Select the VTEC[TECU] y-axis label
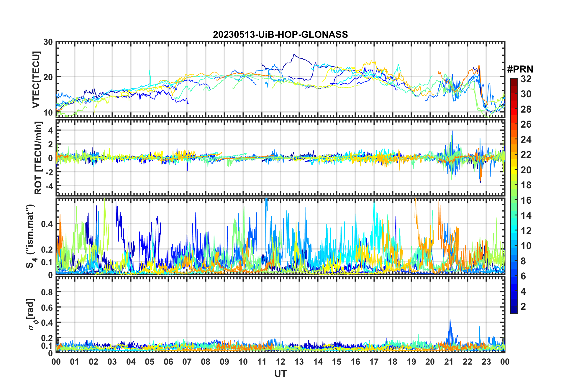Image resolution: width=561 pixels, height=392 pixels. [x=36, y=80]
